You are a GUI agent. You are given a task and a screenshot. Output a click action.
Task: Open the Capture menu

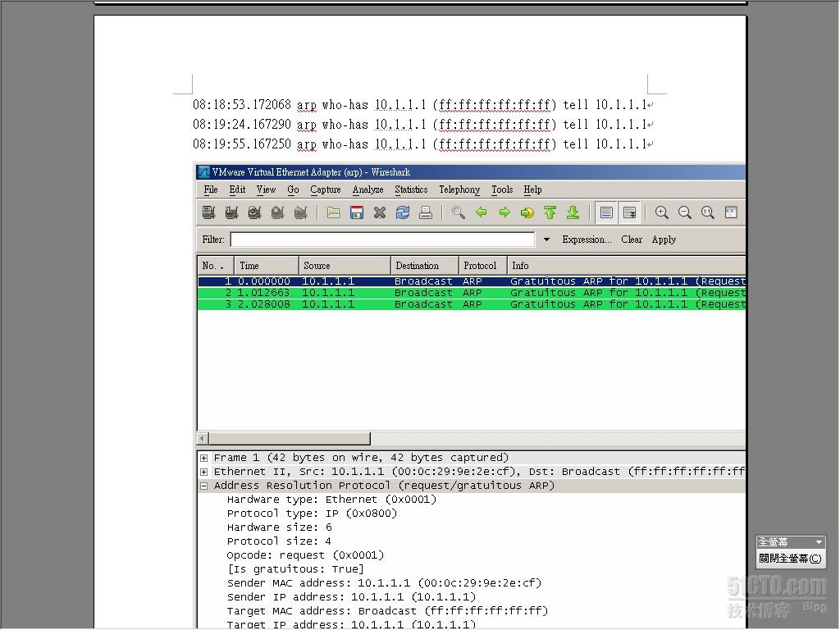[325, 189]
